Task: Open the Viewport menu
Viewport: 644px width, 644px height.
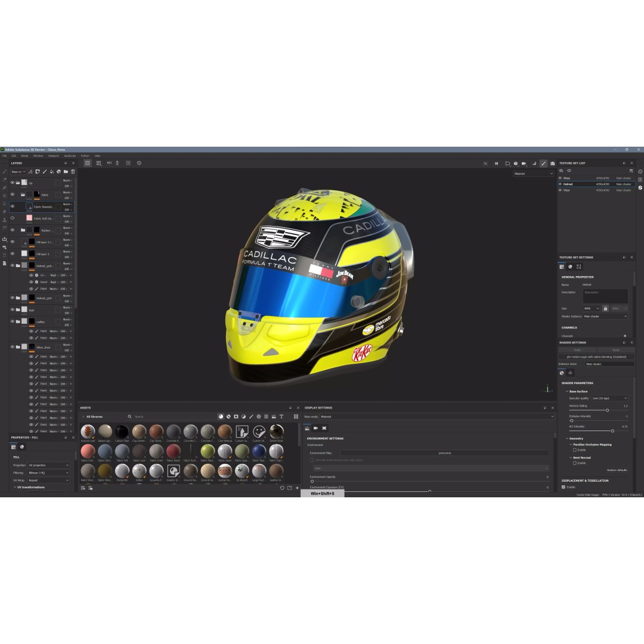Action: [x=54, y=156]
